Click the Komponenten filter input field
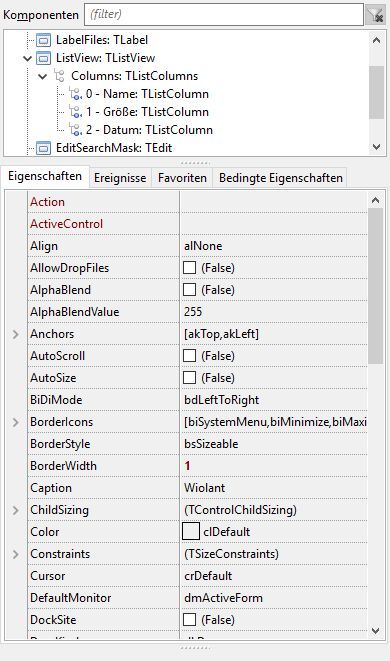 (224, 15)
